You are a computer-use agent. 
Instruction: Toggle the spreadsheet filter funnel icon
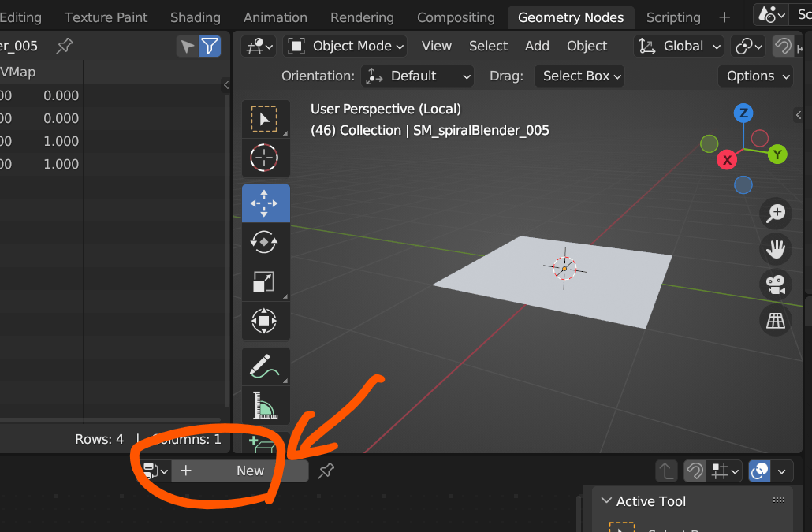tap(210, 47)
